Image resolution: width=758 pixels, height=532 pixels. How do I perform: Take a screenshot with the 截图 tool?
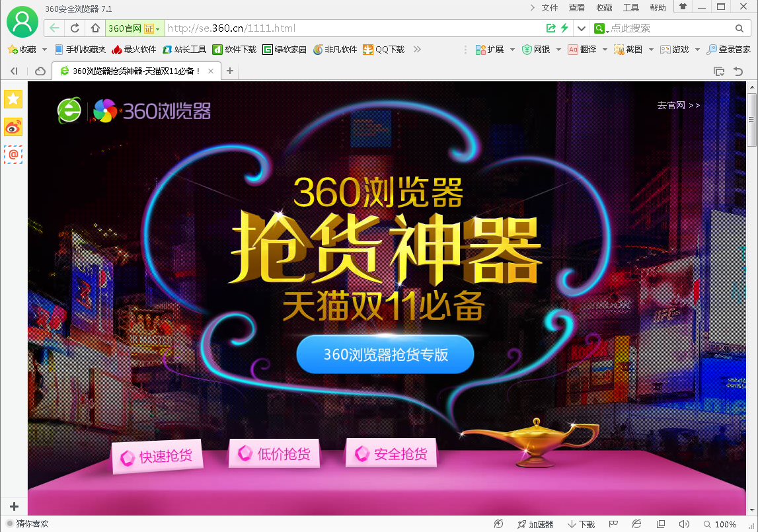626,49
